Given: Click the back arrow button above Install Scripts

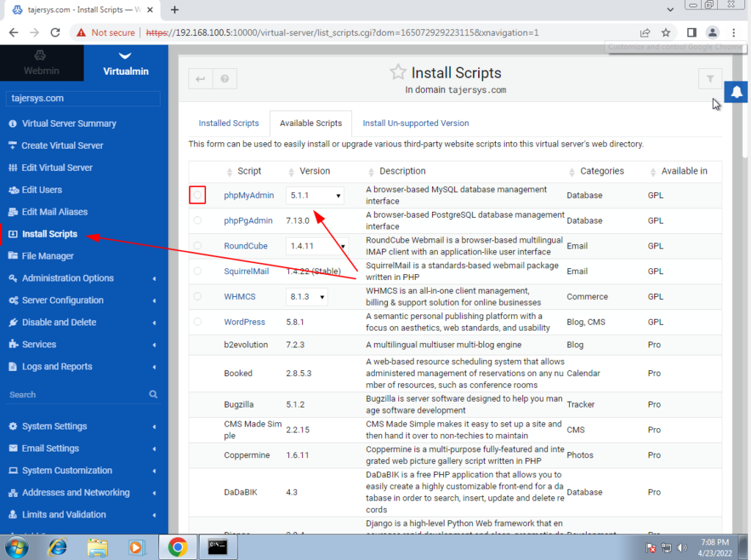Looking at the screenshot, I should [x=201, y=79].
